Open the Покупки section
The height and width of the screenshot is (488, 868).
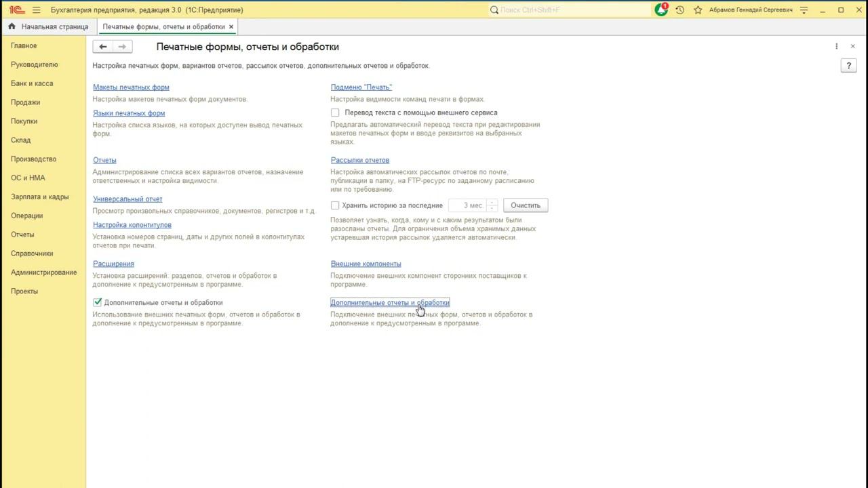point(24,121)
